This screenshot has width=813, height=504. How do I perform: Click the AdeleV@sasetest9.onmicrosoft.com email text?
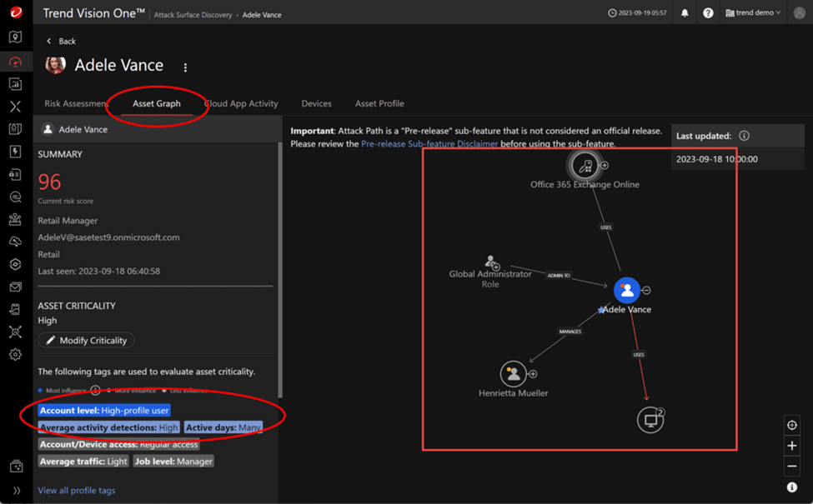[x=109, y=237]
